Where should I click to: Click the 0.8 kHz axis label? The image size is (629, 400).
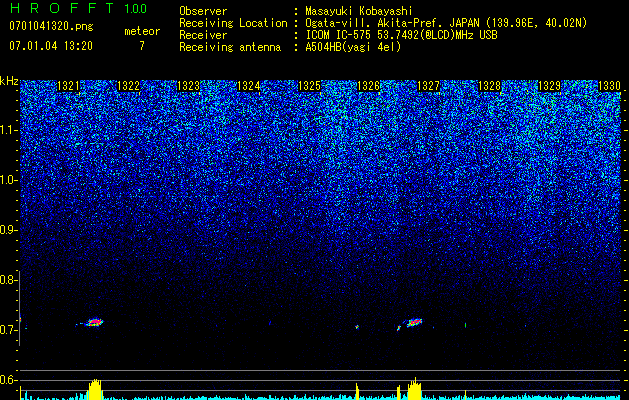pos(8,280)
